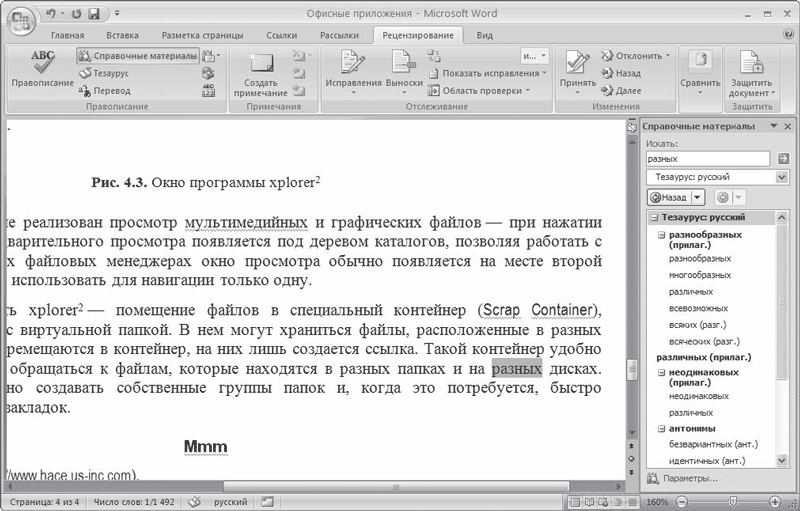
Task: Save document via floppy disk icon
Action: tap(94, 14)
